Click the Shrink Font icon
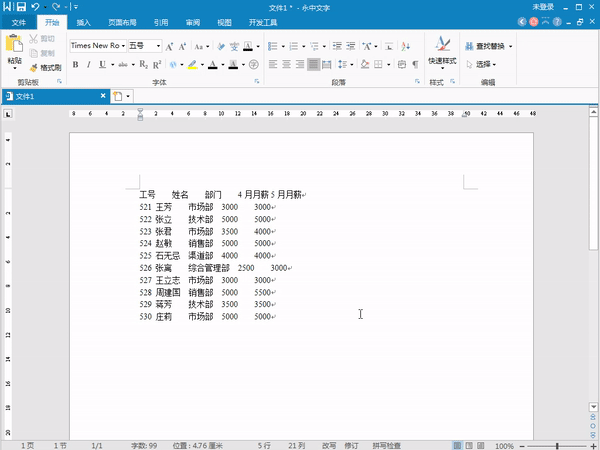Screen dimensions: 600x450 pos(182,46)
